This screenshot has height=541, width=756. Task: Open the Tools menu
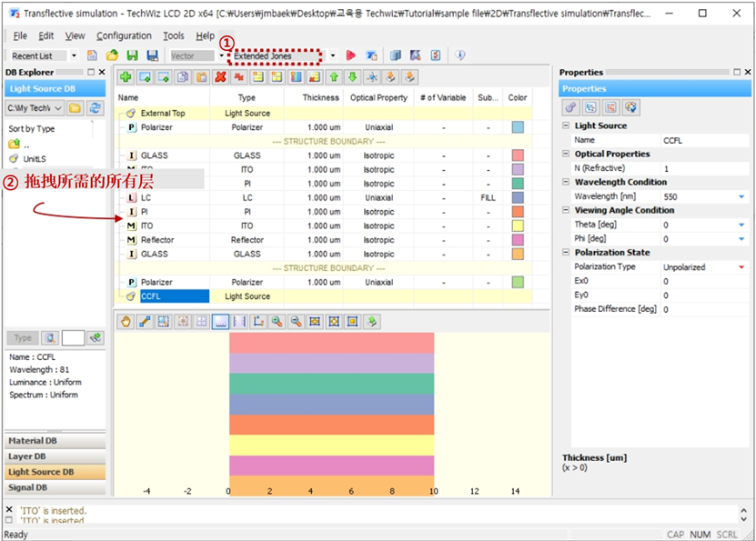(173, 35)
